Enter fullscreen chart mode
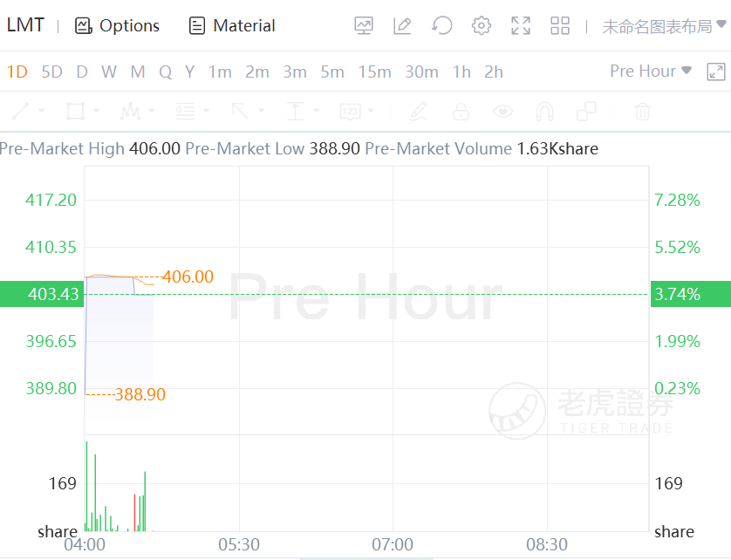Image resolution: width=731 pixels, height=560 pixels. 521,26
